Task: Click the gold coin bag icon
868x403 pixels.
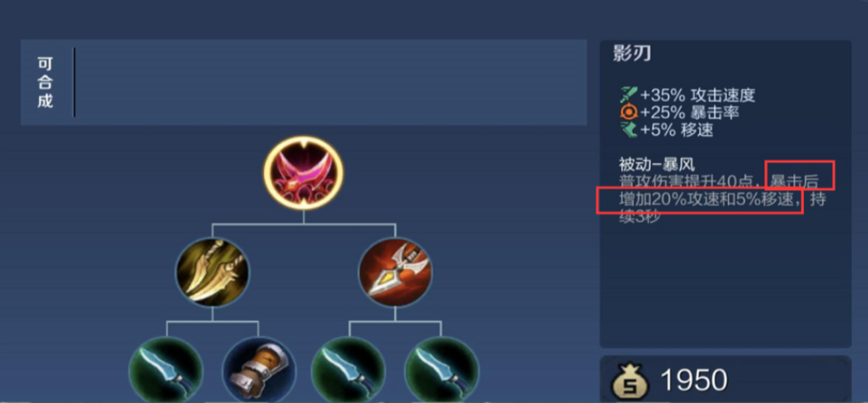Action: 630,381
